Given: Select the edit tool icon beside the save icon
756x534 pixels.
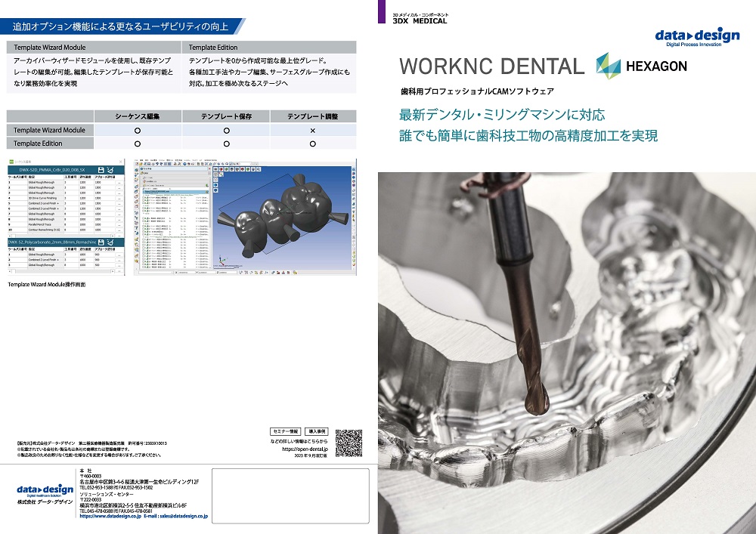Looking at the screenshot, I should 111,169.
